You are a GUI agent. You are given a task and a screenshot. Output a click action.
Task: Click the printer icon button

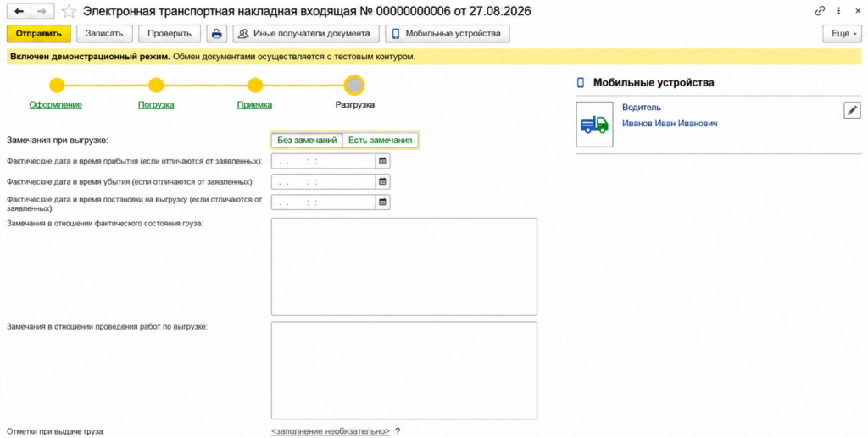(x=217, y=34)
